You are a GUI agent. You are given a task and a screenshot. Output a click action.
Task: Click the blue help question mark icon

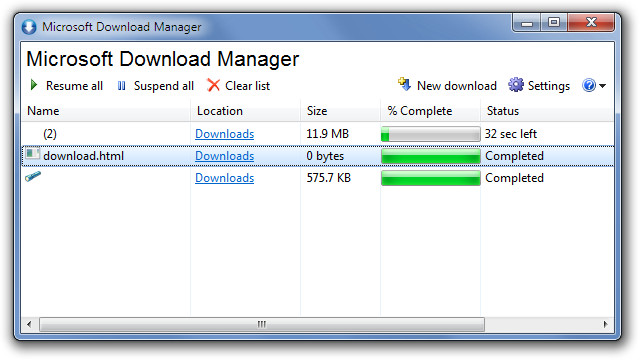pos(589,85)
